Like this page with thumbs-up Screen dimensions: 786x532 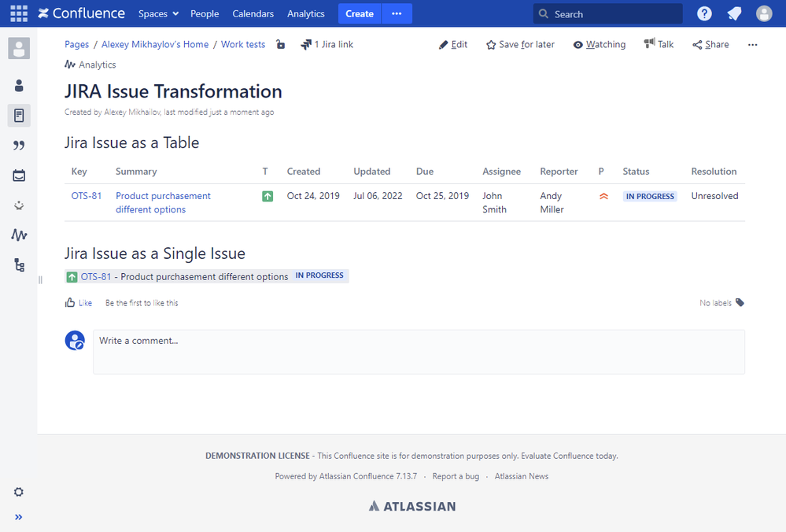(x=79, y=303)
